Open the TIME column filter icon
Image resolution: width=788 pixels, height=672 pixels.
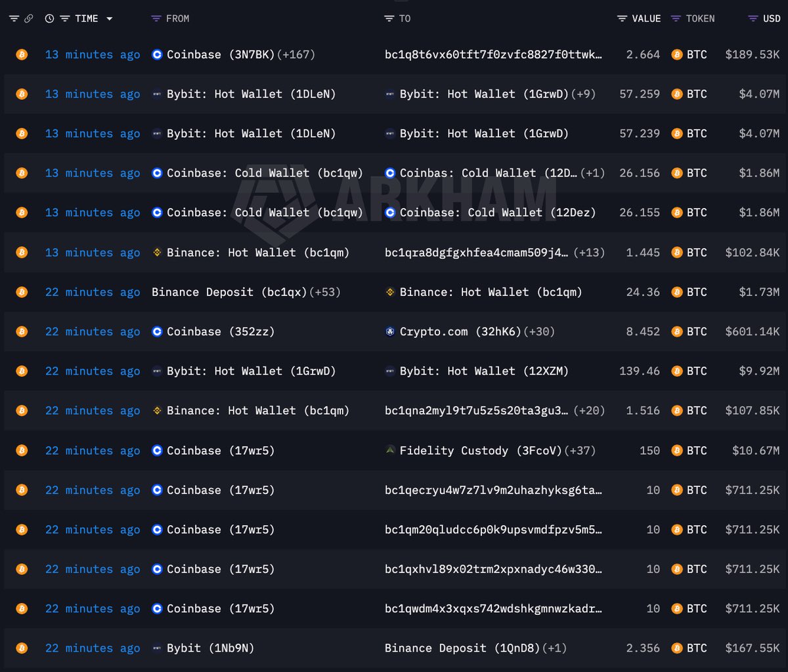coord(64,18)
